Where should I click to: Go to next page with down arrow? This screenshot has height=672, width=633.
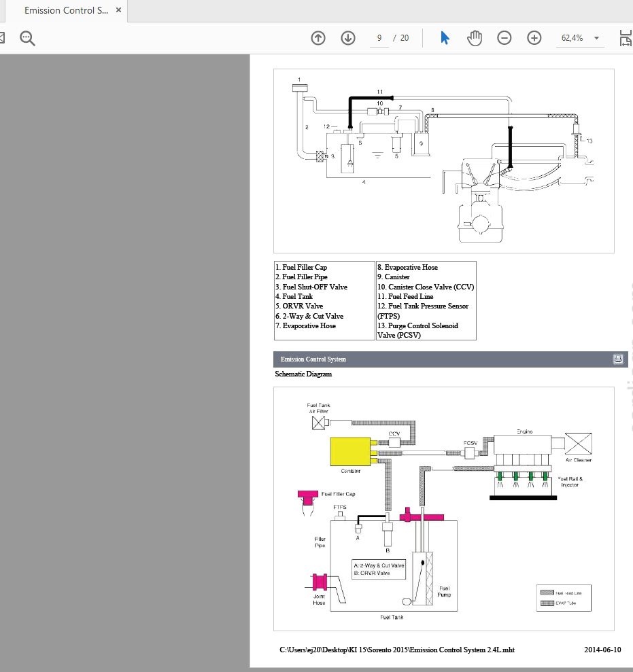pos(348,38)
